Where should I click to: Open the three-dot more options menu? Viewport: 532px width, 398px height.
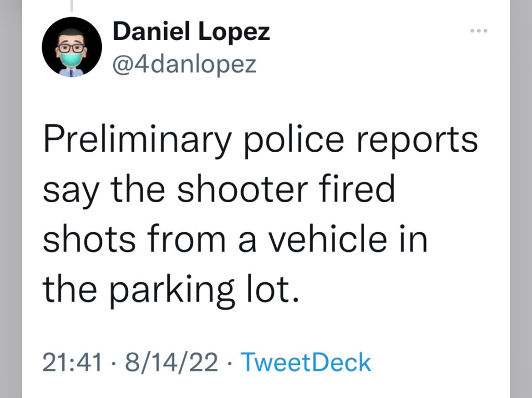pos(477,32)
